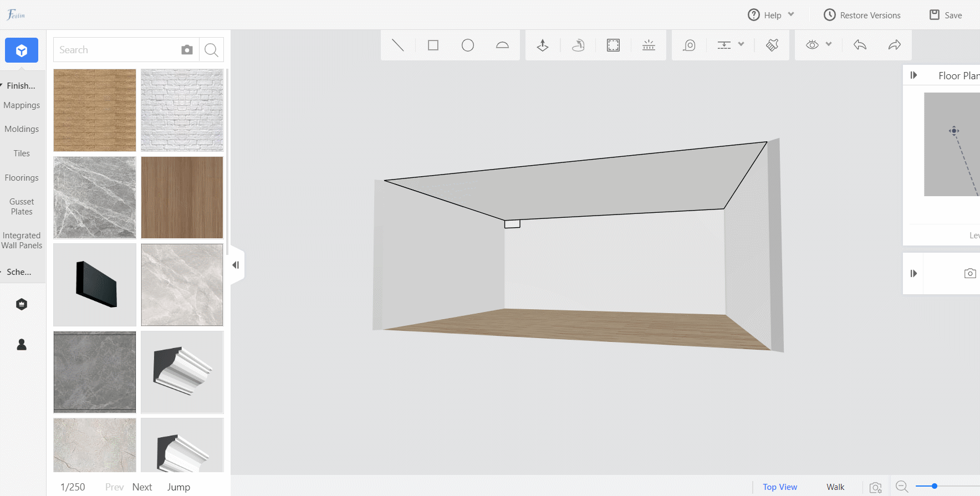980x496 pixels.
Task: Click the paint brush tool icon
Action: [772, 45]
